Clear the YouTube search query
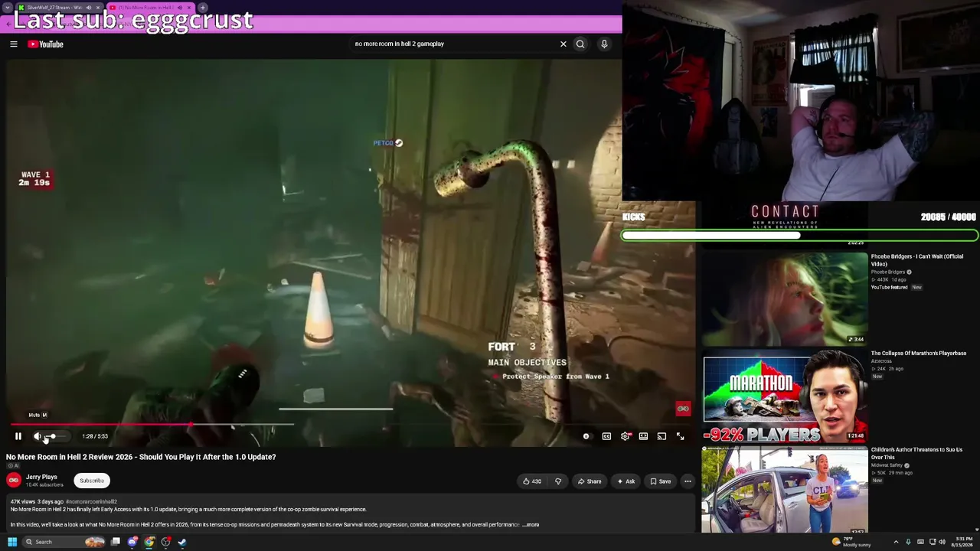The image size is (980, 551). coord(563,44)
